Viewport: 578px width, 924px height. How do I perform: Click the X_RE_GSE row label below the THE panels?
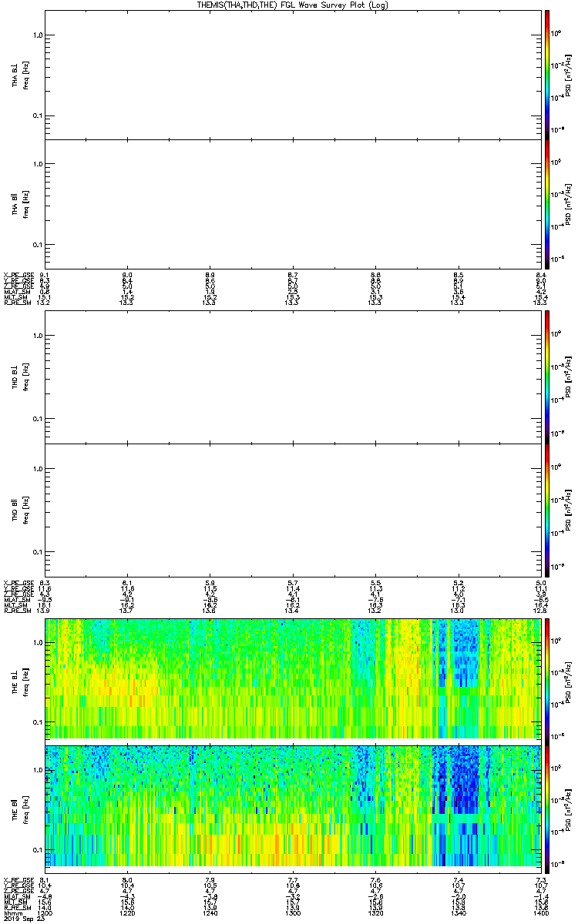click(x=17, y=880)
